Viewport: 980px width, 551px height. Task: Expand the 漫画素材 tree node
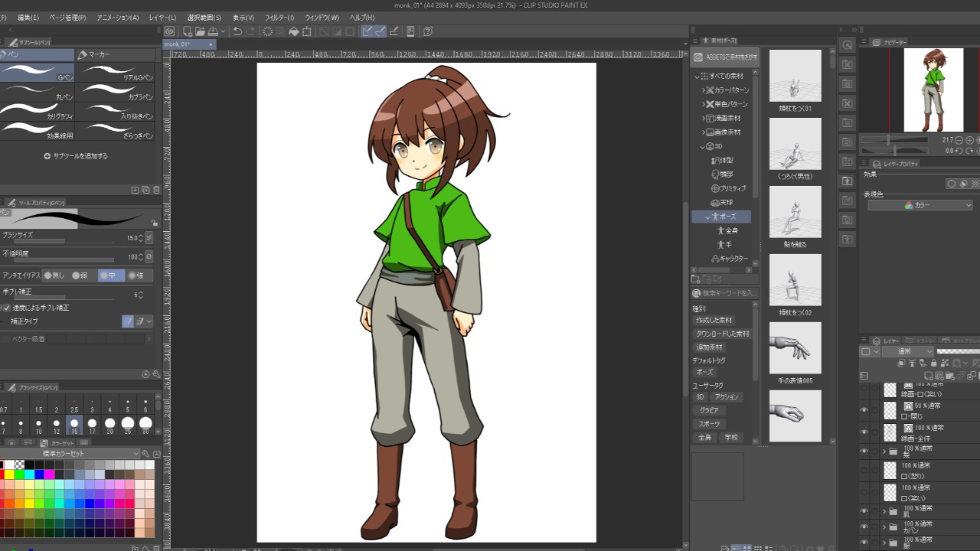coord(705,119)
